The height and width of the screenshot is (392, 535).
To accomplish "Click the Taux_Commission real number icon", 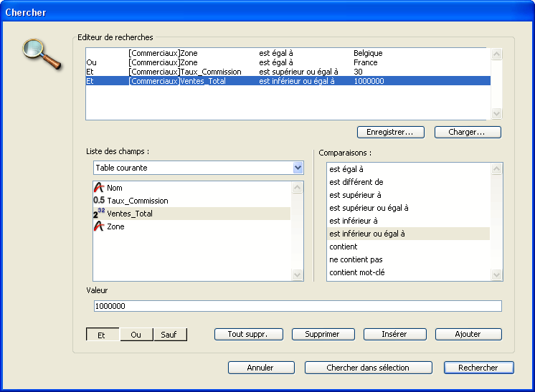I will (x=99, y=201).
